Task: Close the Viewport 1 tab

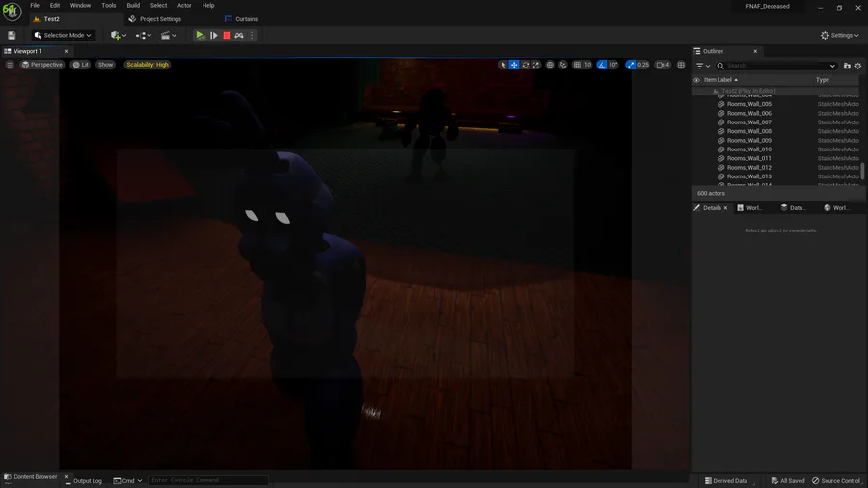Action: pyautogui.click(x=66, y=51)
